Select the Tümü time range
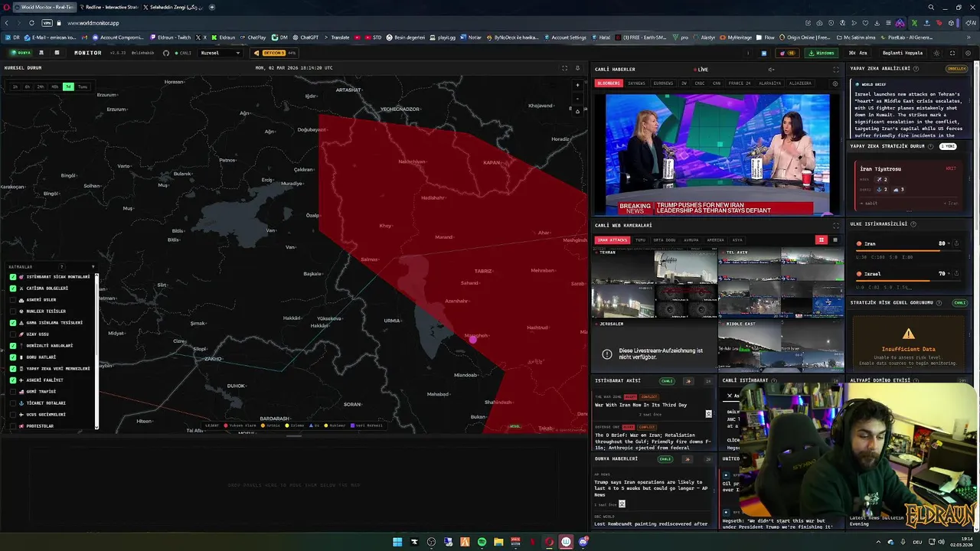The image size is (980, 551). (x=83, y=86)
